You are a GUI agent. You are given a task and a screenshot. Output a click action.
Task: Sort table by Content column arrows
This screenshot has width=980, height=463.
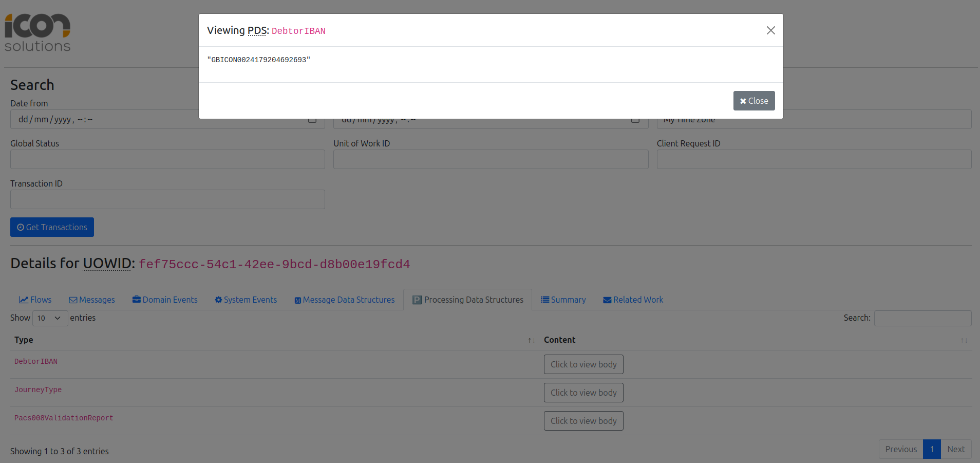pos(964,340)
